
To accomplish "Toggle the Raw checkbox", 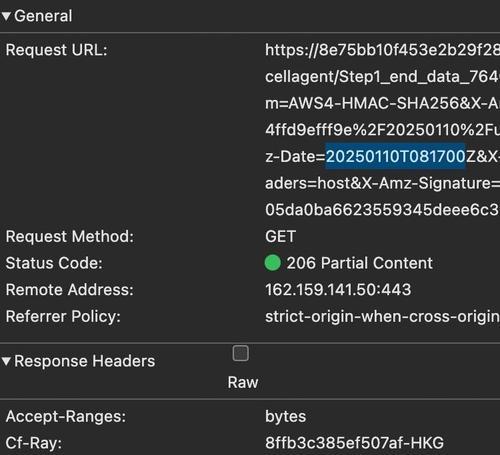I will click(x=240, y=353).
